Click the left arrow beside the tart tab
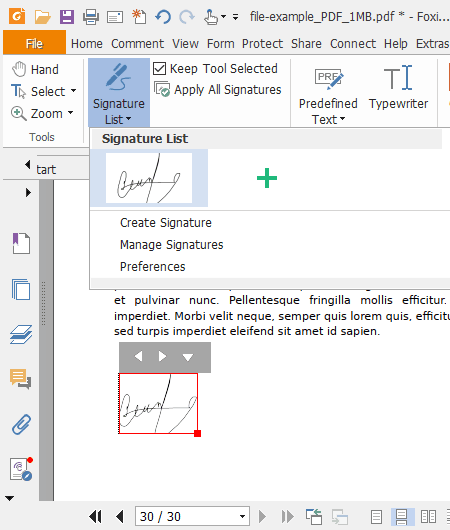 (x=27, y=165)
